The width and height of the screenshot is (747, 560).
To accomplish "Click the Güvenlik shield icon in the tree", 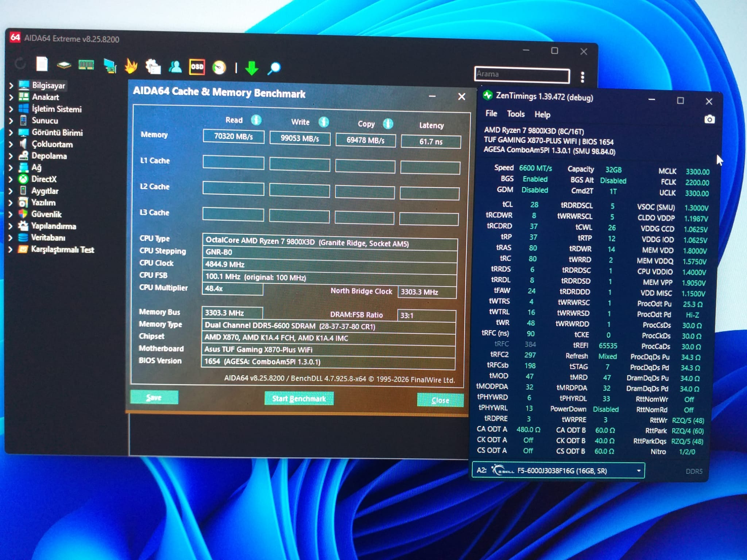I will click(x=23, y=214).
